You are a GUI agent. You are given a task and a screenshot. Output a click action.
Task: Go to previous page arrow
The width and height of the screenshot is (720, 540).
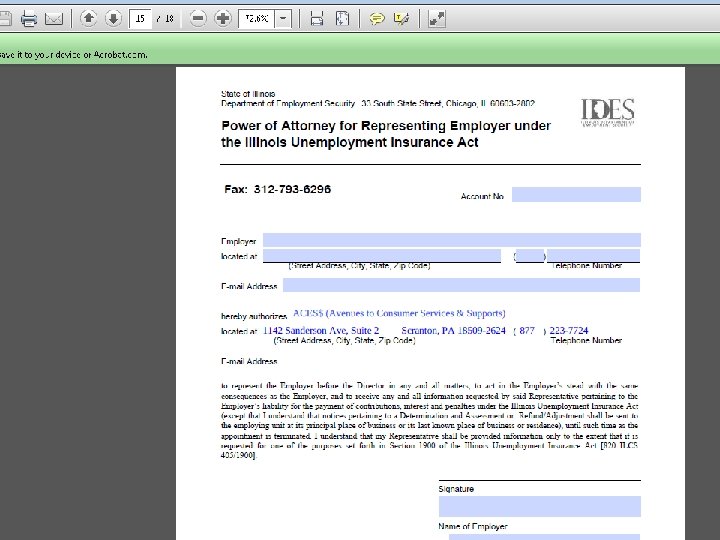[x=88, y=18]
